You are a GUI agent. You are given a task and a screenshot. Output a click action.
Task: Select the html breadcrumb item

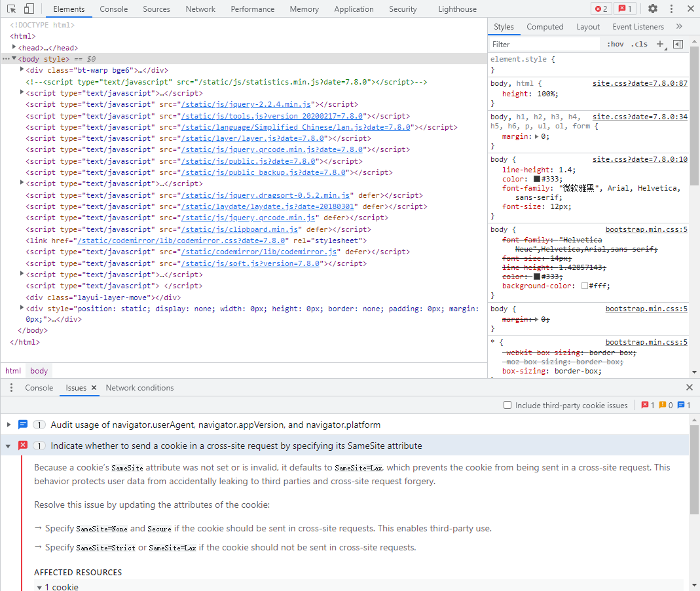point(13,371)
